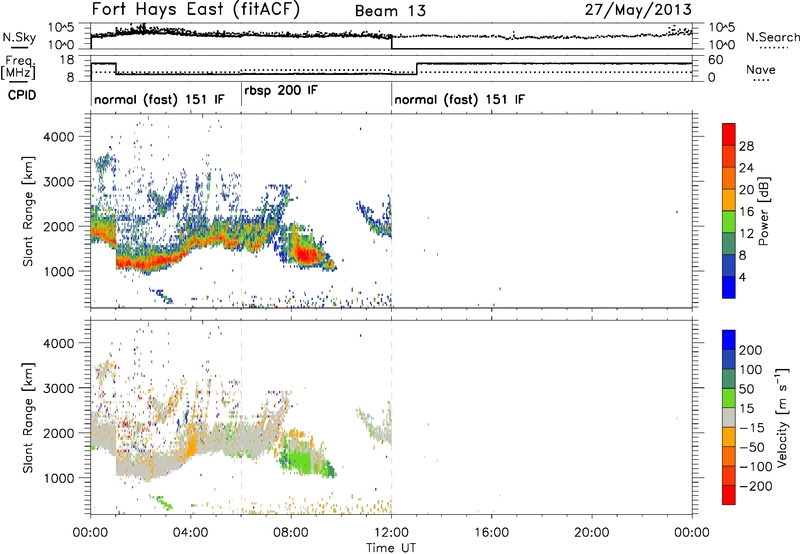
Task: Click the "Slant Range [km]" label of power panel
Action: point(28,211)
